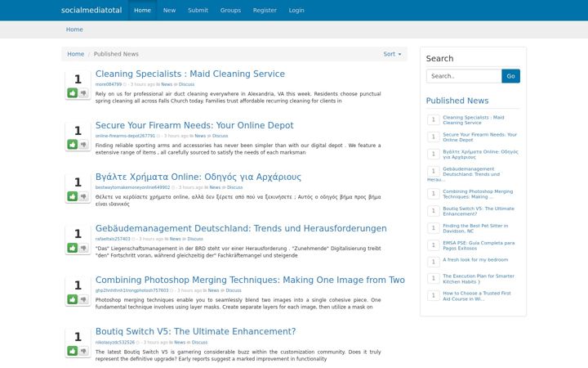Open the Login page
The image size is (588, 368).
point(296,10)
